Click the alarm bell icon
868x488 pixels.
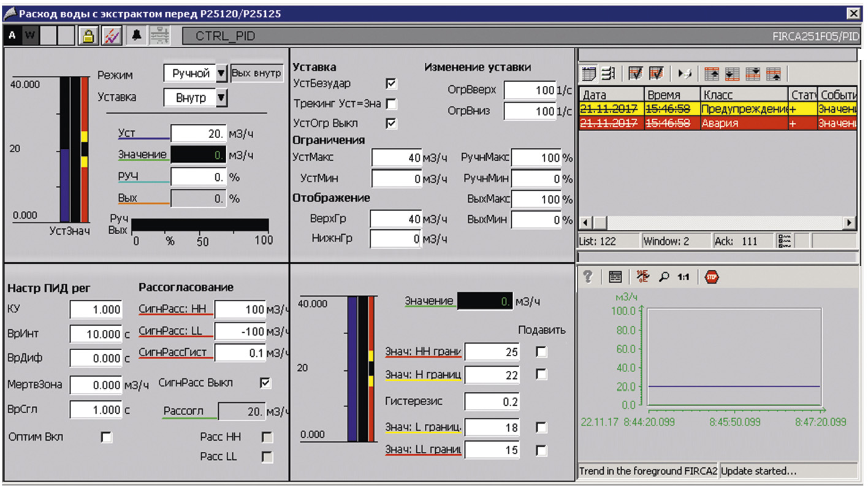tap(137, 36)
